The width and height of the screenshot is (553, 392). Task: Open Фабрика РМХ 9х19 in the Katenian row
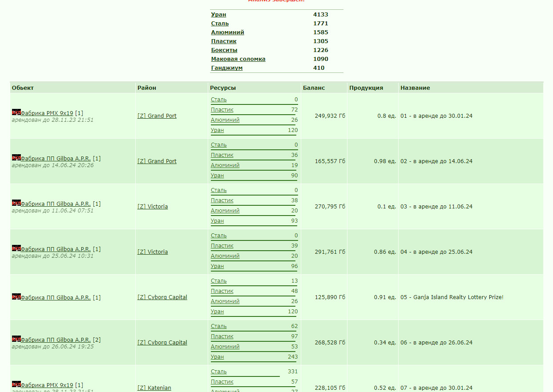47,385
